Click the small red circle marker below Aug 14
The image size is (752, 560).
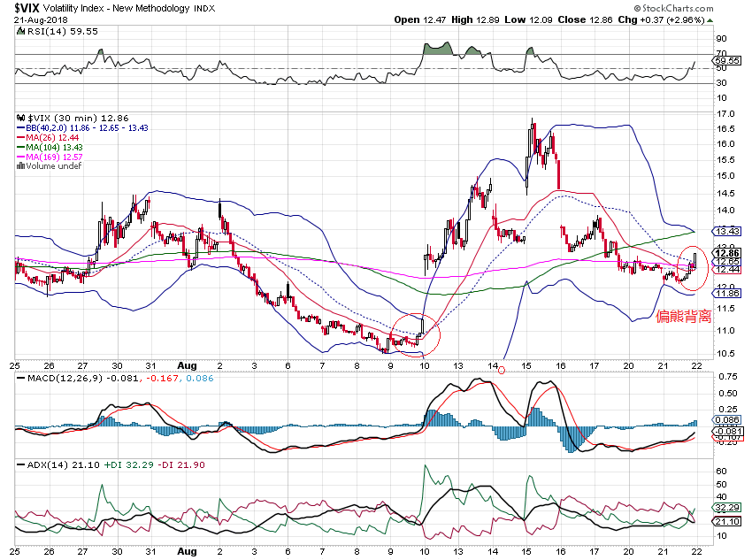[x=503, y=370]
